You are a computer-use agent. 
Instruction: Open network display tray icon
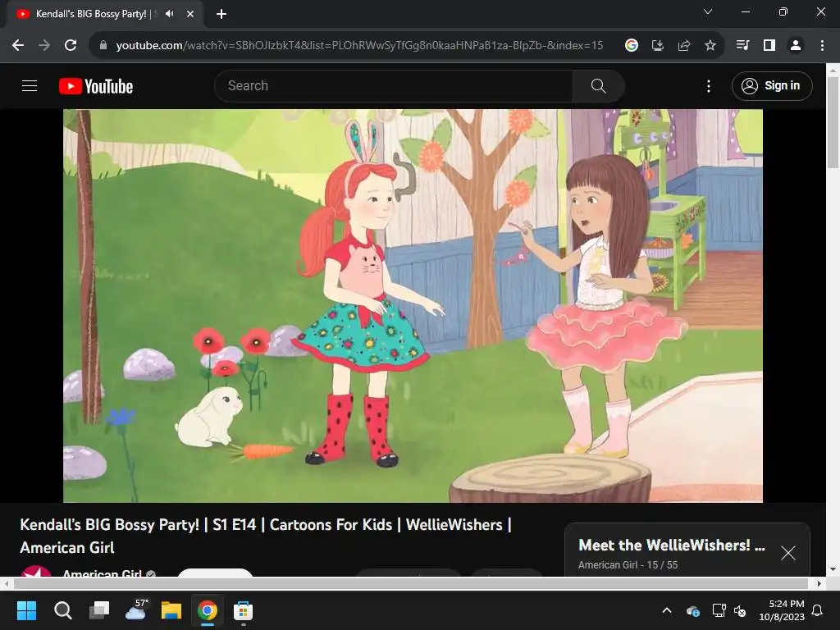tap(719, 610)
